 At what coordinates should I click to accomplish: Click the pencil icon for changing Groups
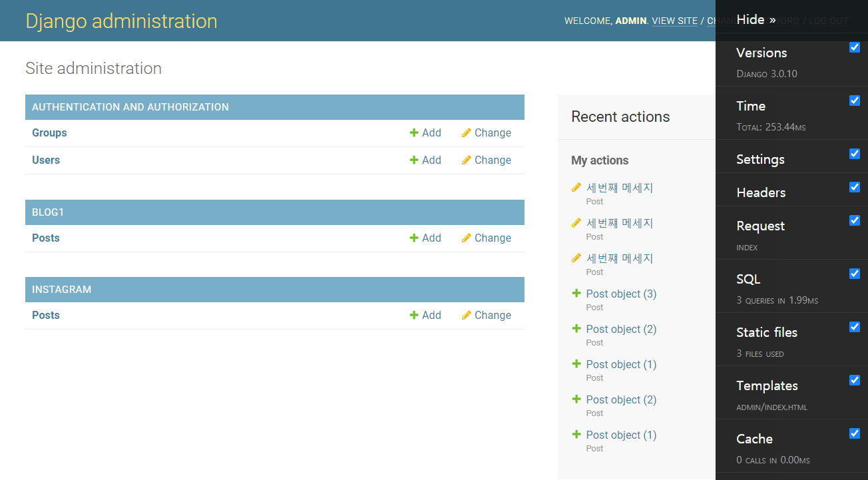click(x=467, y=133)
